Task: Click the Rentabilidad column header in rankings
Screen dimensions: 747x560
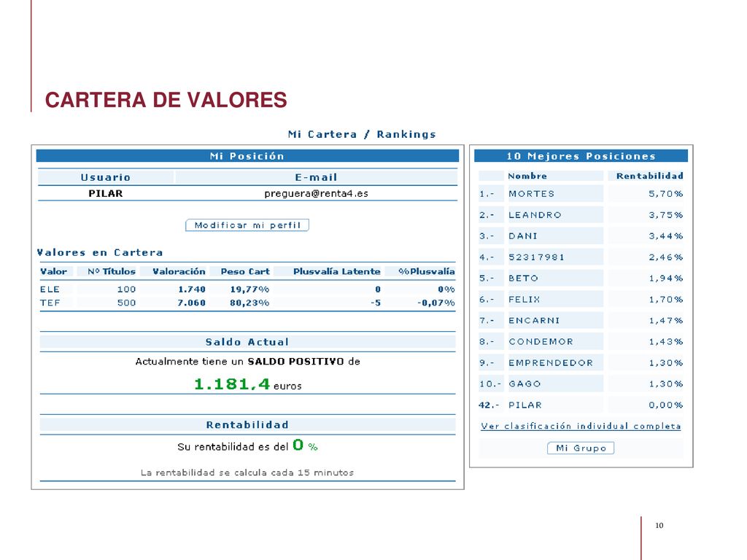Action: [649, 176]
